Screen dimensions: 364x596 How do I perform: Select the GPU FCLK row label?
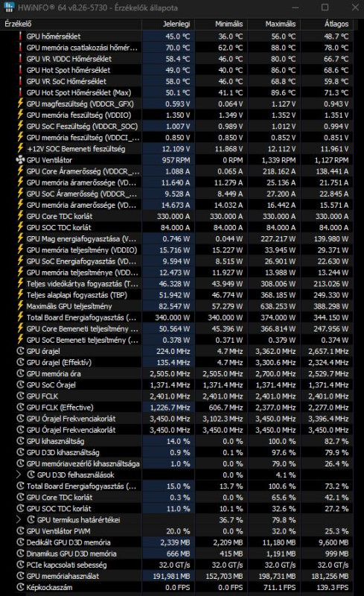(42, 396)
